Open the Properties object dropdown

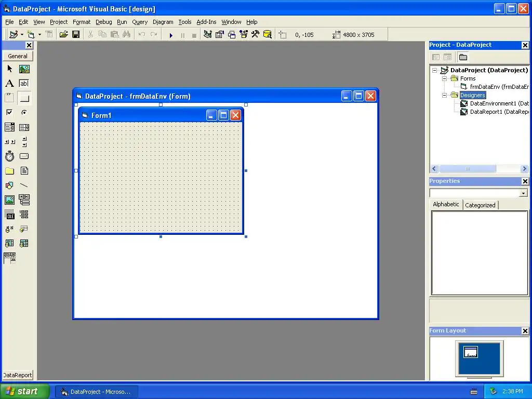[x=524, y=193]
